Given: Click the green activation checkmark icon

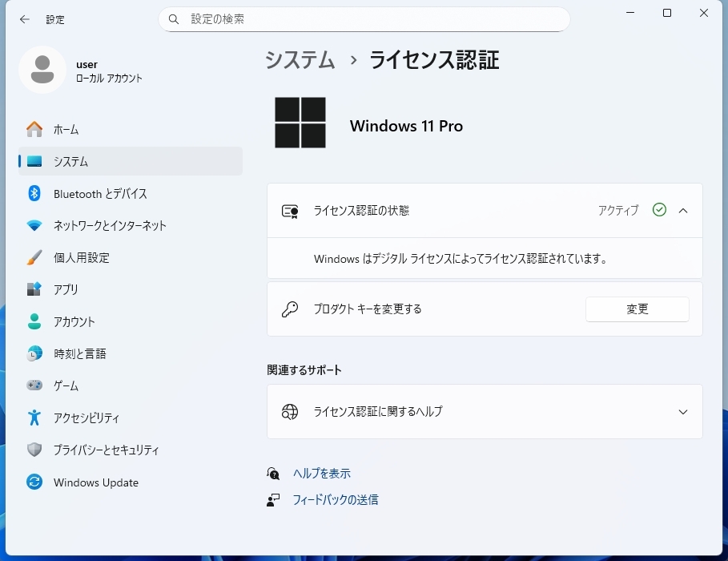Looking at the screenshot, I should (x=659, y=210).
